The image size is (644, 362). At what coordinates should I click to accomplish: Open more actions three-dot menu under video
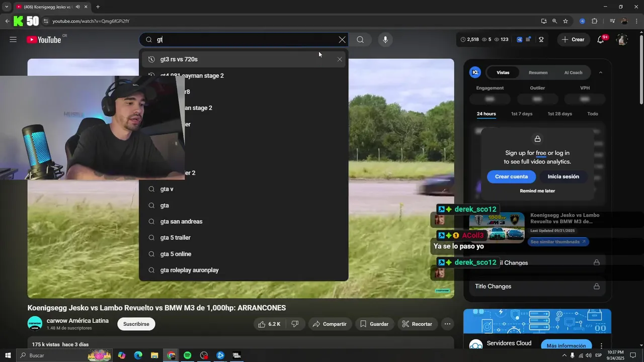pos(447,324)
